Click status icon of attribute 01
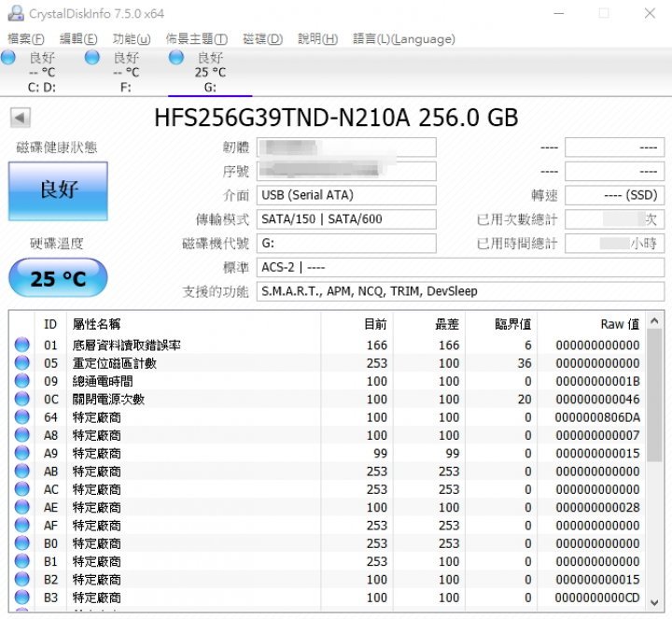The width and height of the screenshot is (672, 619). (21, 345)
